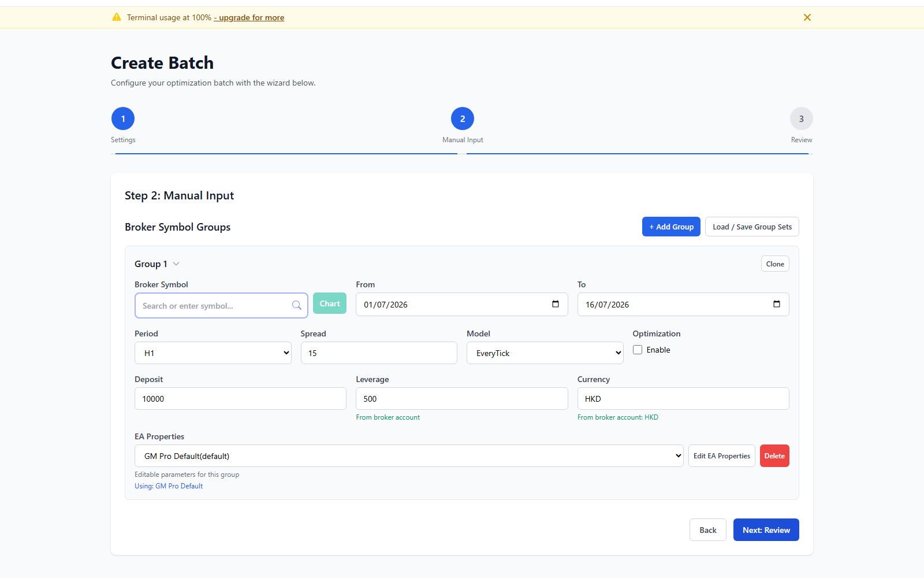Click the Leverage field showing 500
The width and height of the screenshot is (924, 578).
(462, 399)
